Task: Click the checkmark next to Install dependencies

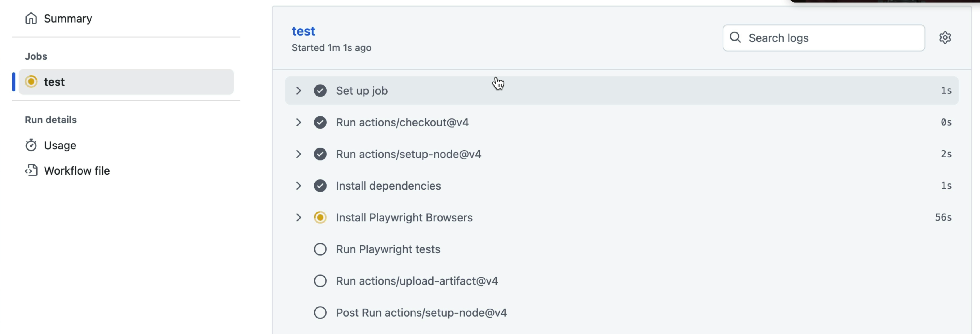Action: pos(320,186)
